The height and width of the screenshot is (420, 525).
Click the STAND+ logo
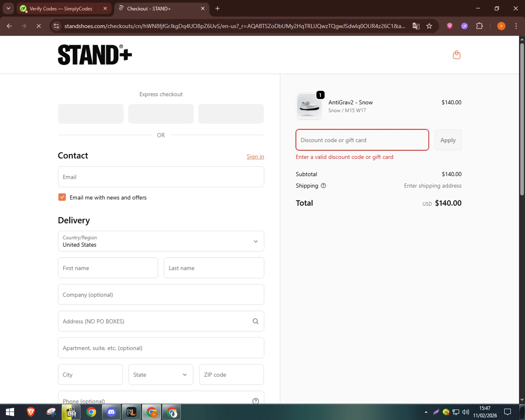95,55
